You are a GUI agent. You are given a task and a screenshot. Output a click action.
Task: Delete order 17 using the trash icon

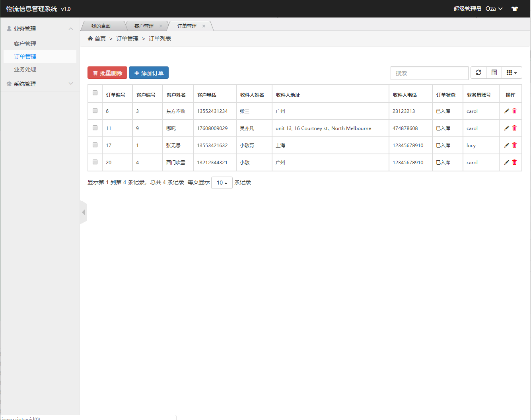pos(514,146)
